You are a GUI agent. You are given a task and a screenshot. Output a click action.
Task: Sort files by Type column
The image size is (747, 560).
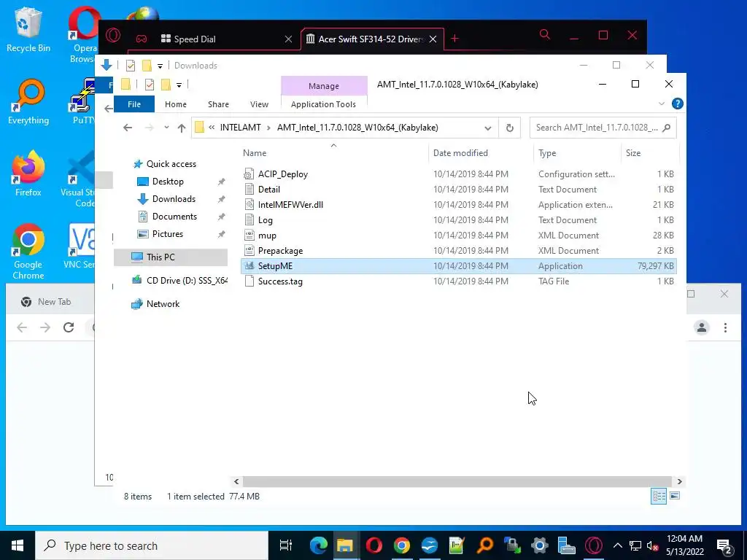tap(547, 153)
